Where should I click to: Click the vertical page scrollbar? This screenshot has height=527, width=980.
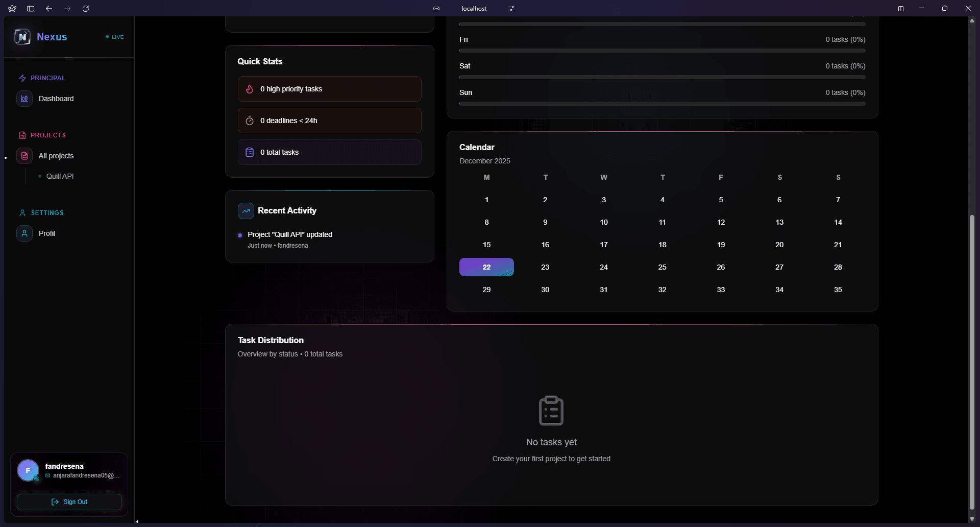click(972, 357)
